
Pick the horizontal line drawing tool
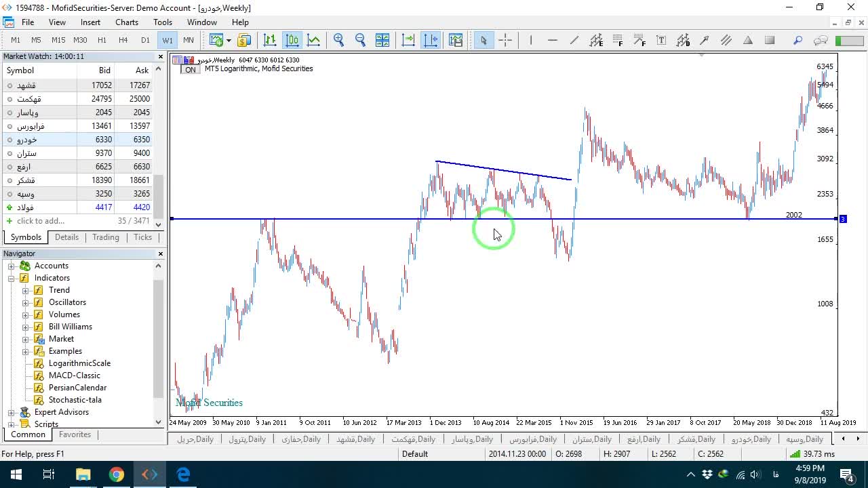[553, 40]
